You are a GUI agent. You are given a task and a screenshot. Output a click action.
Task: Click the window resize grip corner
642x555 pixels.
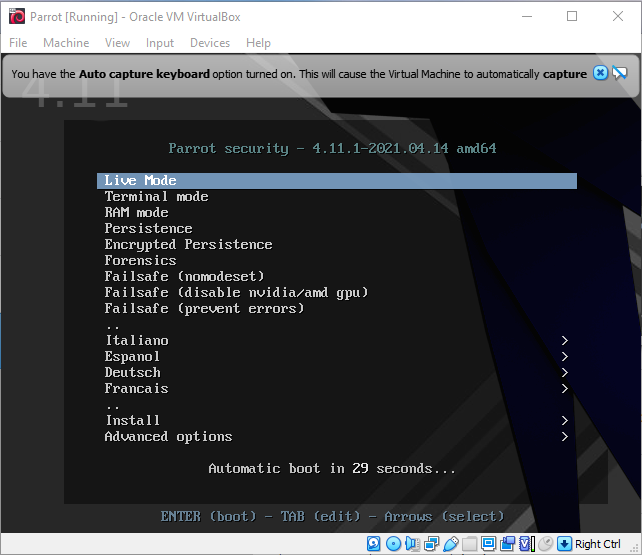click(x=636, y=548)
